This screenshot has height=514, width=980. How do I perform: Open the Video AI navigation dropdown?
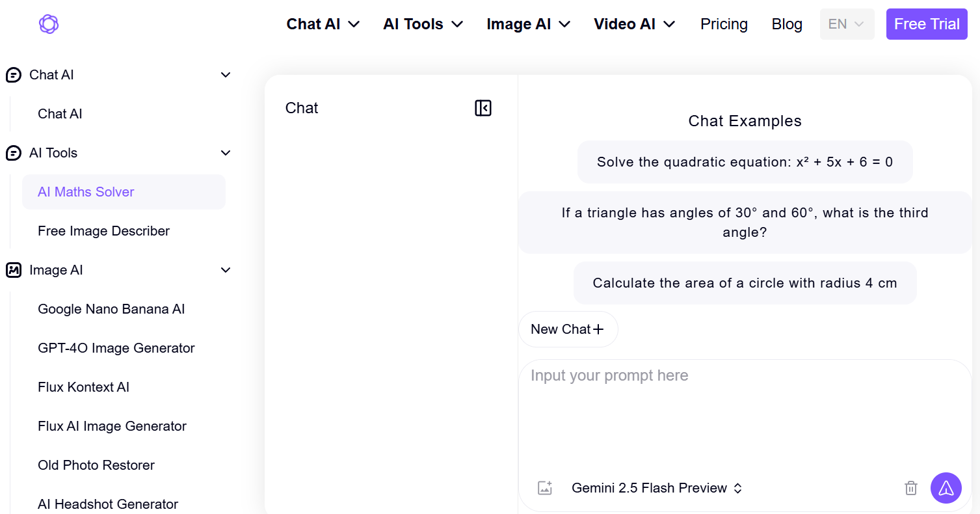(x=634, y=23)
